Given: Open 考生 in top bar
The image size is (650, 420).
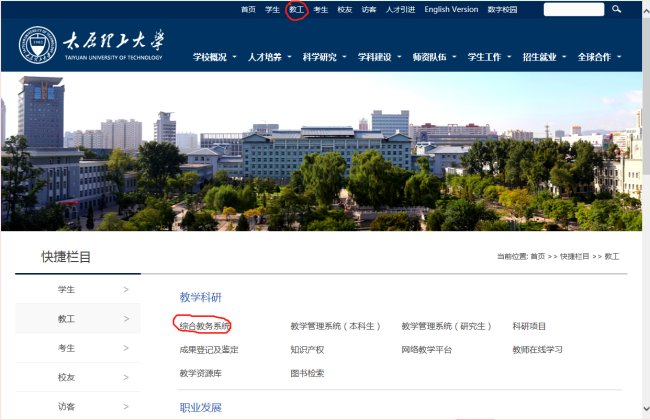Looking at the screenshot, I should click(x=320, y=10).
